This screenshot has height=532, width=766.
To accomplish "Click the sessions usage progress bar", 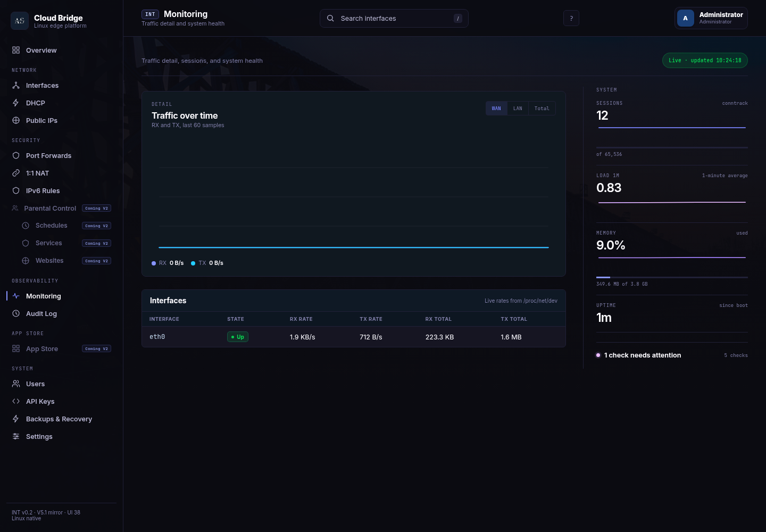I will [672, 147].
